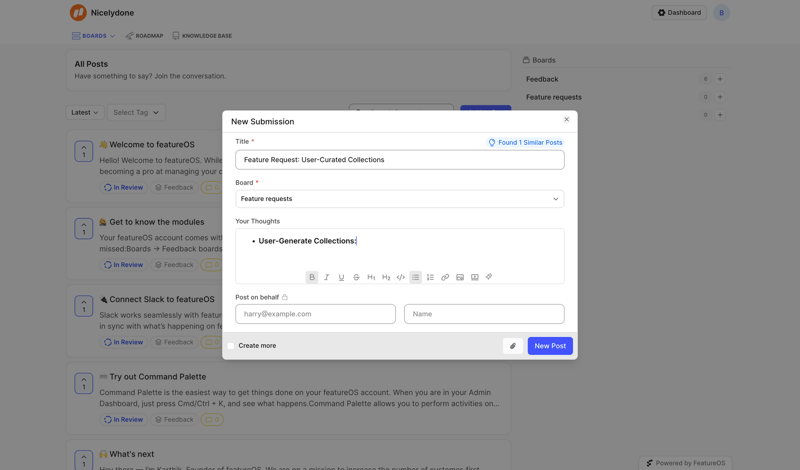Click In Review status on Get to know modules post
This screenshot has width=800, height=470.
pos(123,265)
